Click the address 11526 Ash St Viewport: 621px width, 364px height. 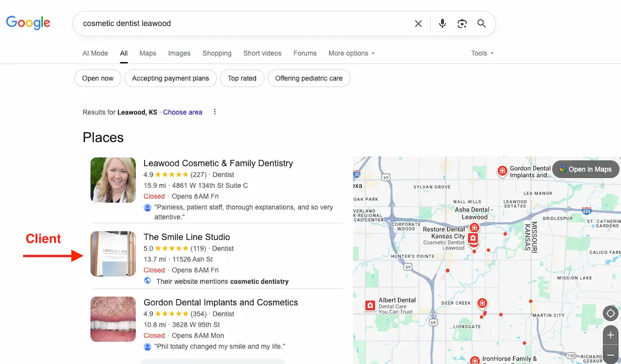(192, 259)
